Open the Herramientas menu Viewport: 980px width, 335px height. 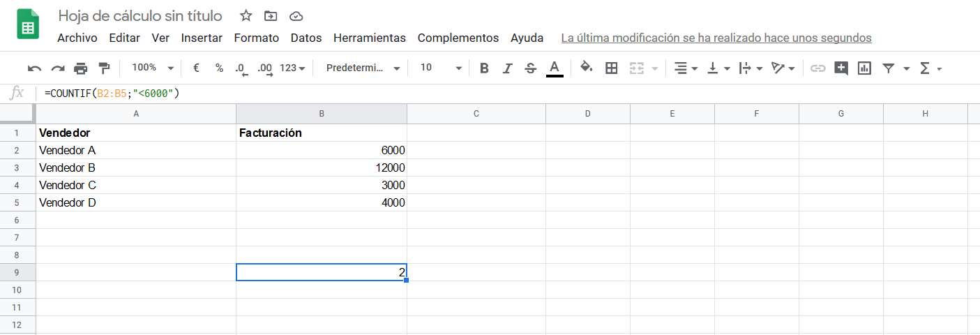[370, 38]
